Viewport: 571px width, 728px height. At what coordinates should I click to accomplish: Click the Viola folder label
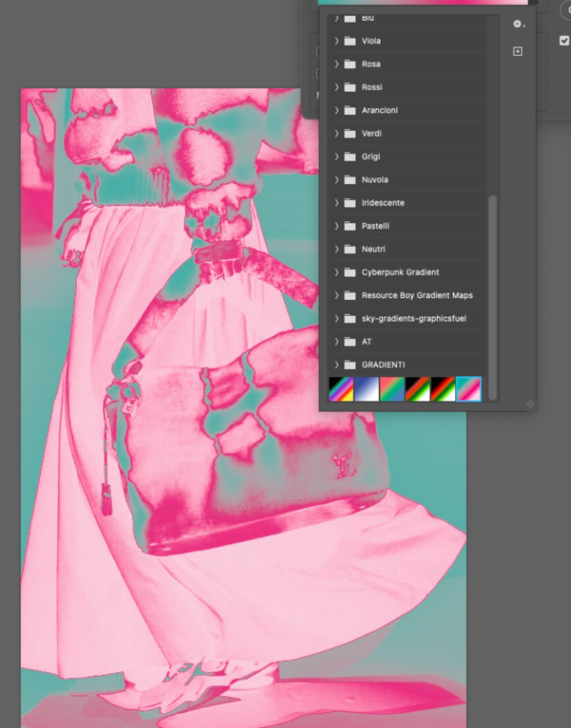pos(371,41)
